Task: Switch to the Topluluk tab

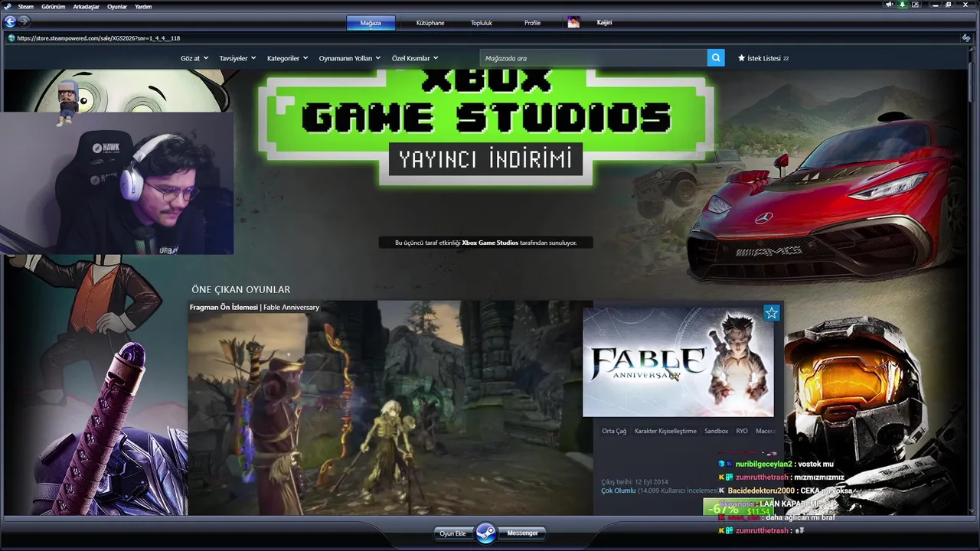Action: coord(482,23)
